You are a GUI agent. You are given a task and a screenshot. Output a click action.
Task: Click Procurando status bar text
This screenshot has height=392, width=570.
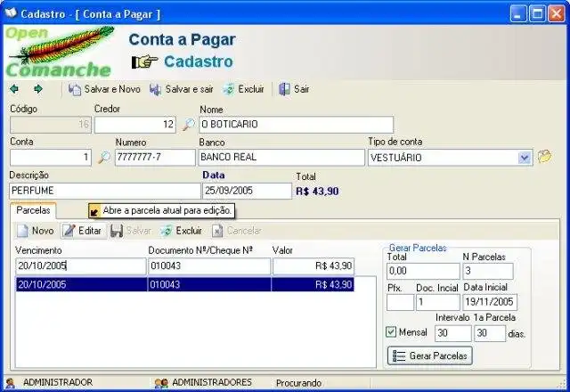tap(299, 383)
